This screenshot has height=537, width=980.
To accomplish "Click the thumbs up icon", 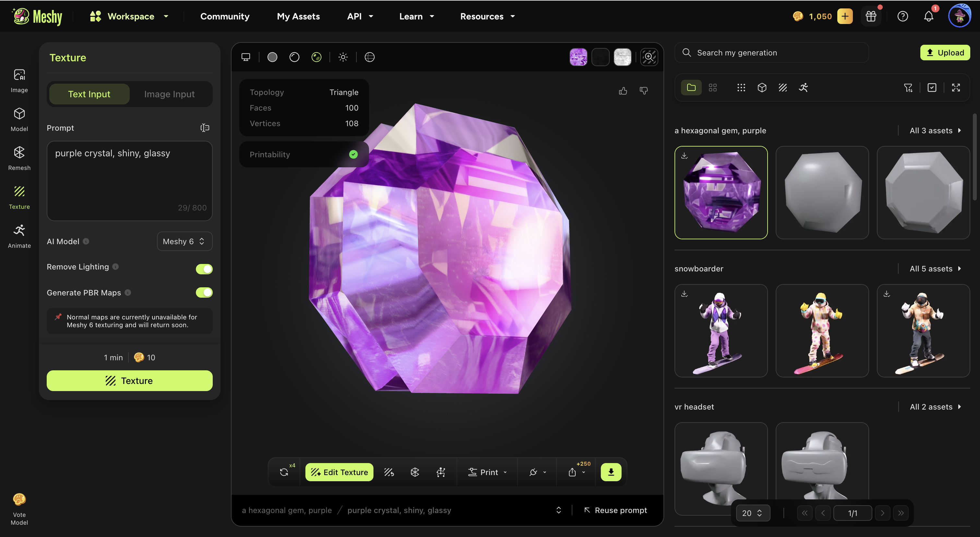I will (x=623, y=91).
